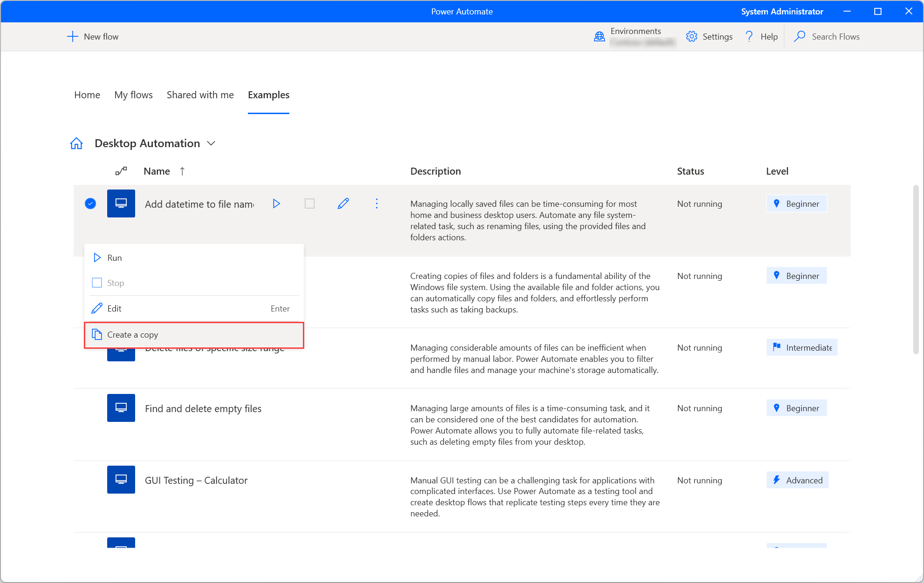Click the Run icon for selected flow
This screenshot has width=924, height=583.
coord(278,203)
